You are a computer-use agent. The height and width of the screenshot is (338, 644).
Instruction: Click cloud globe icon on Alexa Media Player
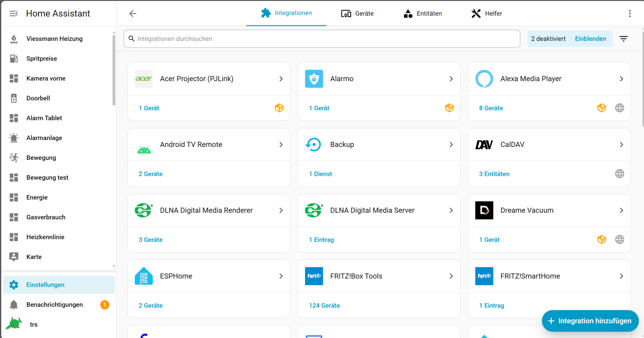click(619, 108)
